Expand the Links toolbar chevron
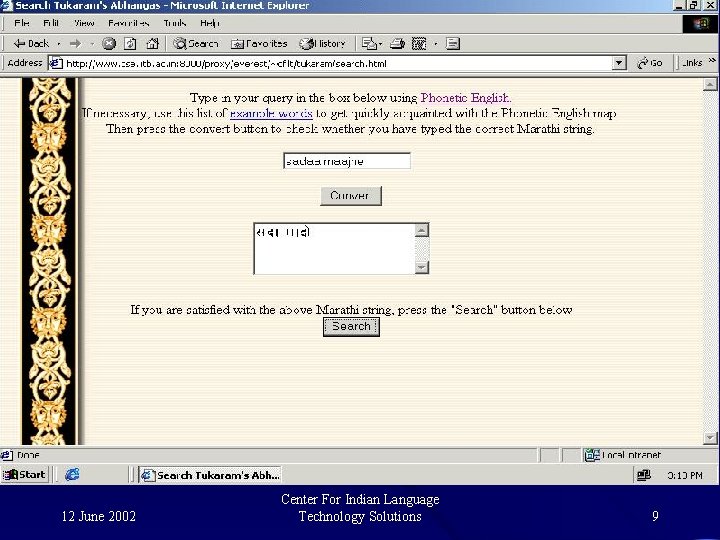The height and width of the screenshot is (540, 720). point(712,61)
